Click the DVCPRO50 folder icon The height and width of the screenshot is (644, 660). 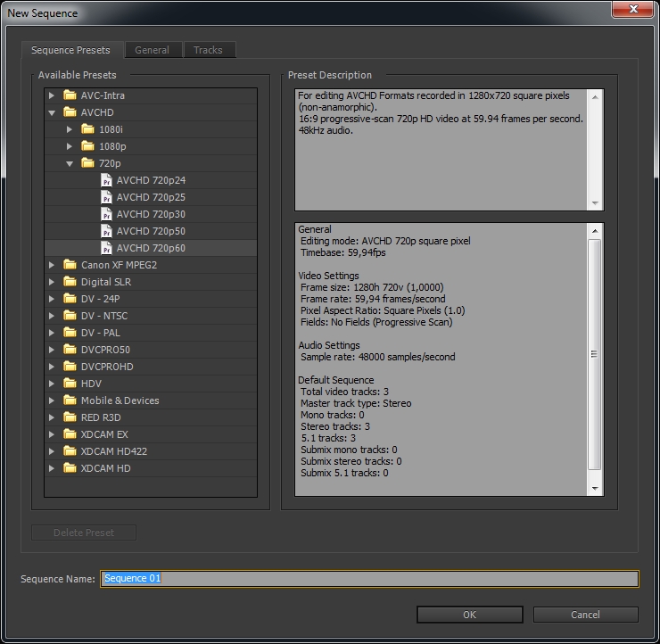70,350
